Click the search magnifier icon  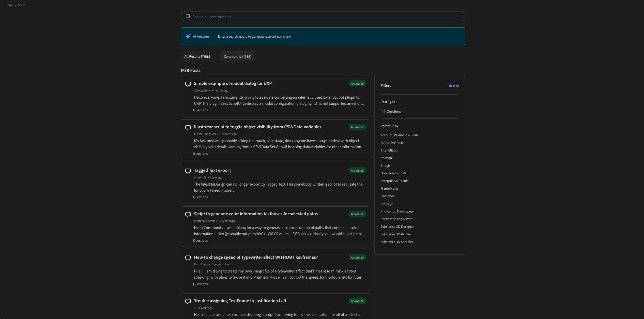(188, 17)
